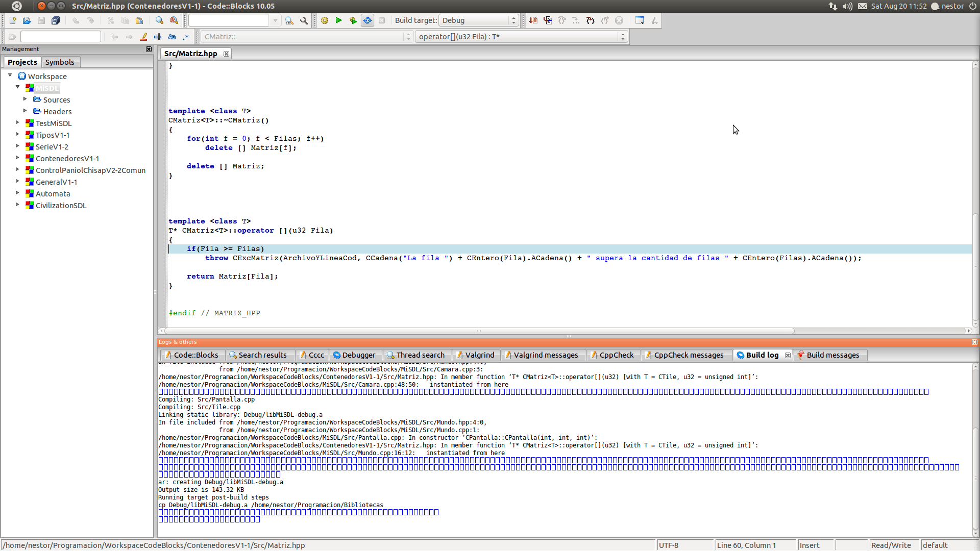Open the Thread search tab
The height and width of the screenshot is (551, 980).
coord(416,355)
